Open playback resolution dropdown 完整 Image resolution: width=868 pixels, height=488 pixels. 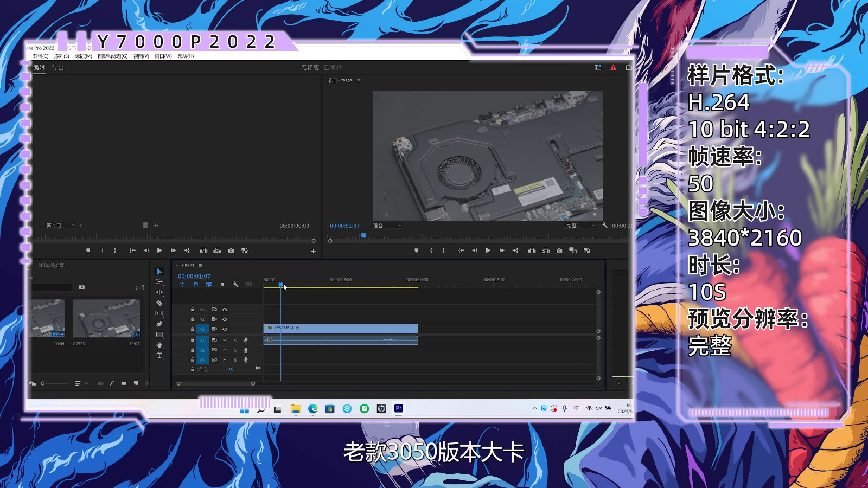coord(580,226)
